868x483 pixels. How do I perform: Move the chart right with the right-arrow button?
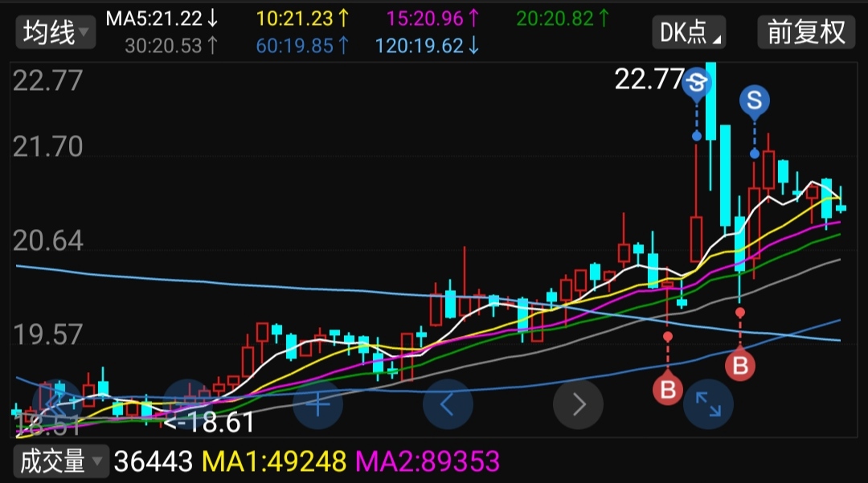pos(578,404)
